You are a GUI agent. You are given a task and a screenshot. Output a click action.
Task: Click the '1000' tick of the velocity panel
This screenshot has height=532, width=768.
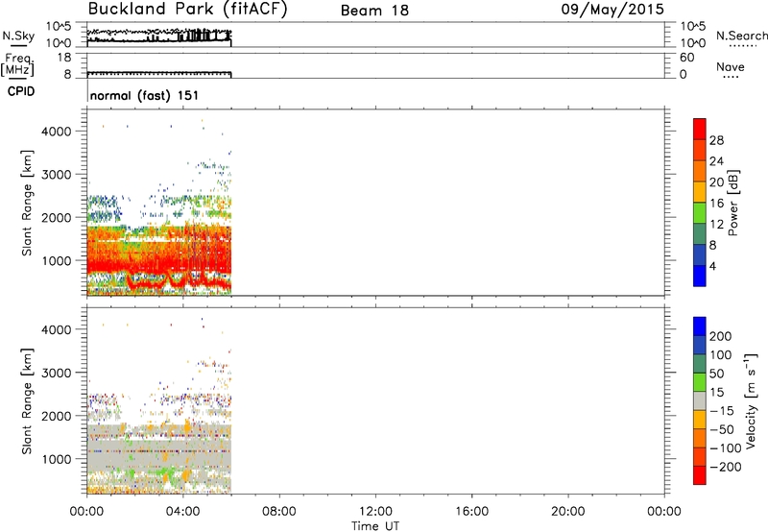coord(57,459)
